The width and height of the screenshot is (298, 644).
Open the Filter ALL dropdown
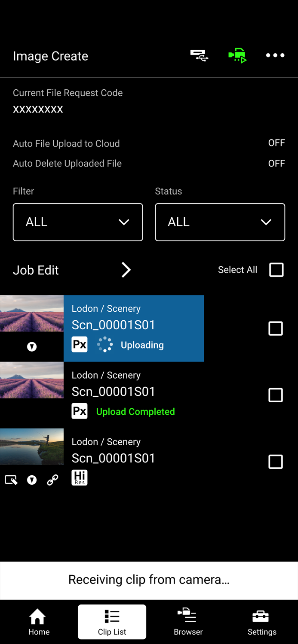78,222
